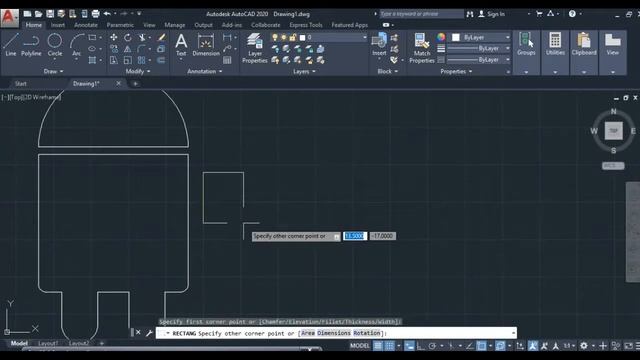Image resolution: width=640 pixels, height=360 pixels.
Task: Click the Move tool in Modify panel
Action: [x=113, y=38]
